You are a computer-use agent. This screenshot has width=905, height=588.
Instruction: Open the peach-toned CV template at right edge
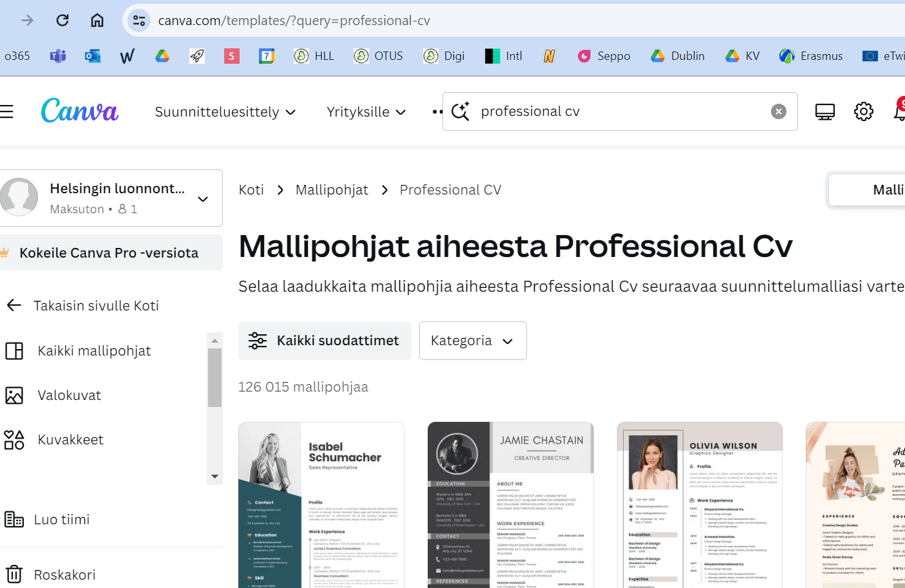(x=855, y=505)
